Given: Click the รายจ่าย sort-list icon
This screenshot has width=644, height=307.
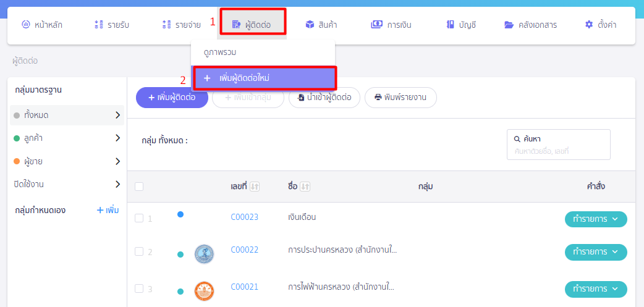Looking at the screenshot, I should 166,25.
